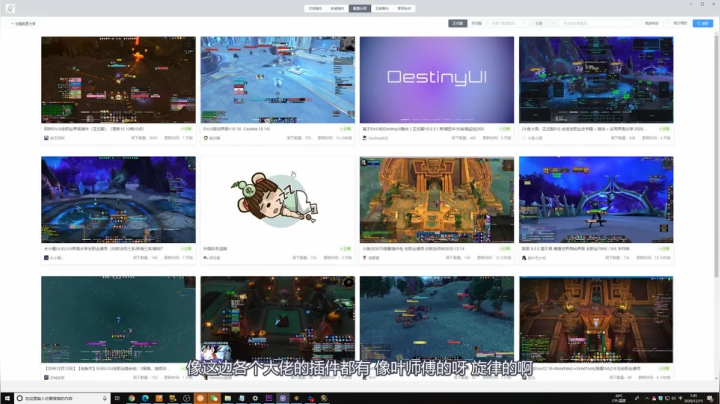Click the search text input field in the filter bar
Screen dimensions: 720x404
(596, 23)
